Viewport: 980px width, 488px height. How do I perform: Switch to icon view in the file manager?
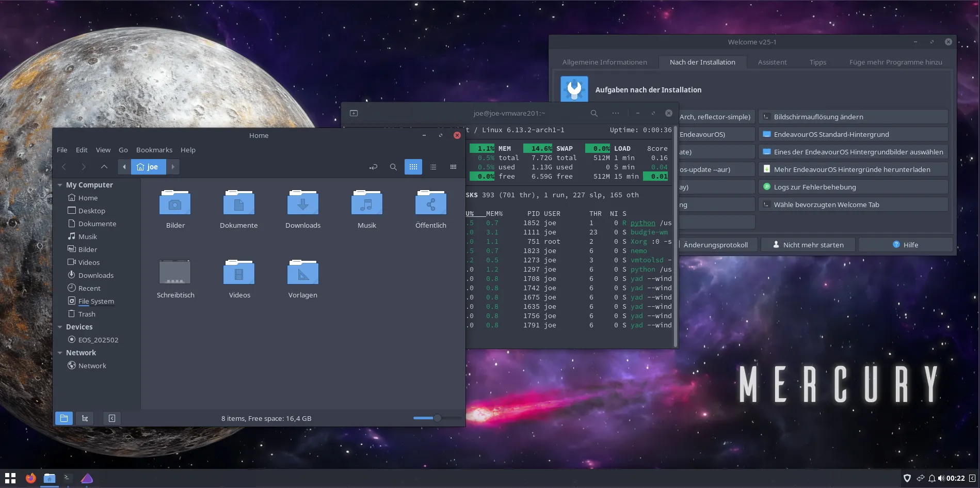click(413, 167)
